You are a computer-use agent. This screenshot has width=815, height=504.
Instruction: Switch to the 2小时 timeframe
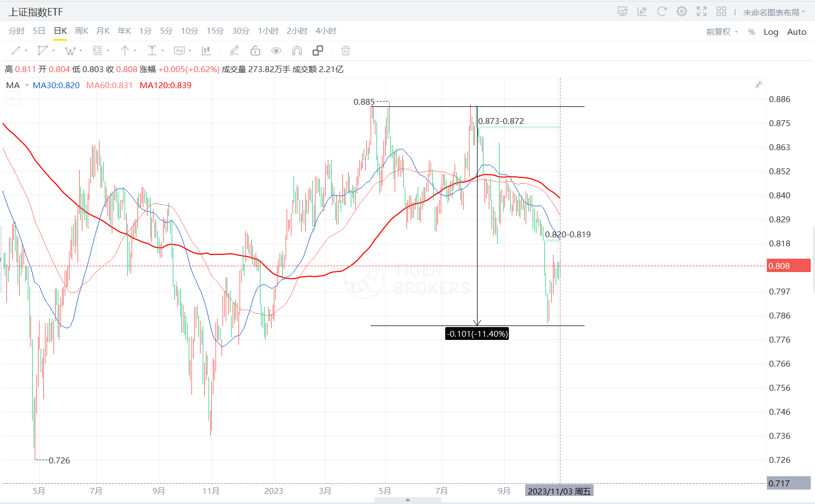pyautogui.click(x=297, y=31)
